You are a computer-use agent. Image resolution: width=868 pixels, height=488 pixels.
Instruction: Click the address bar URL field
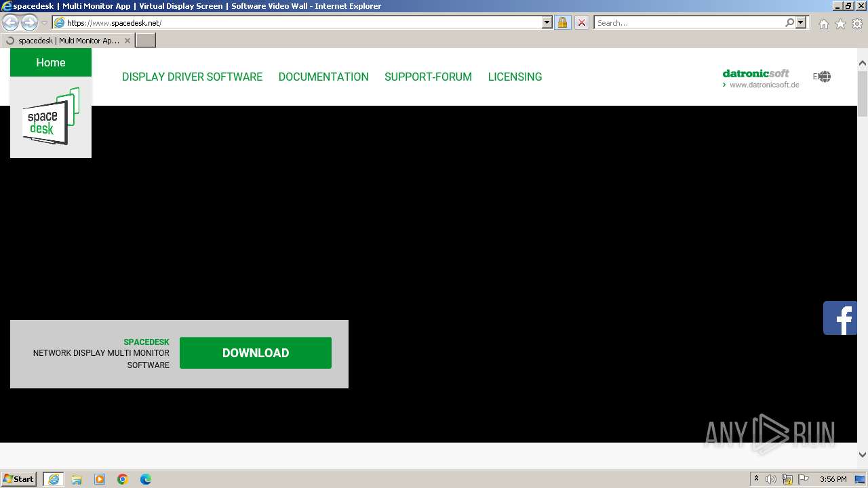303,22
